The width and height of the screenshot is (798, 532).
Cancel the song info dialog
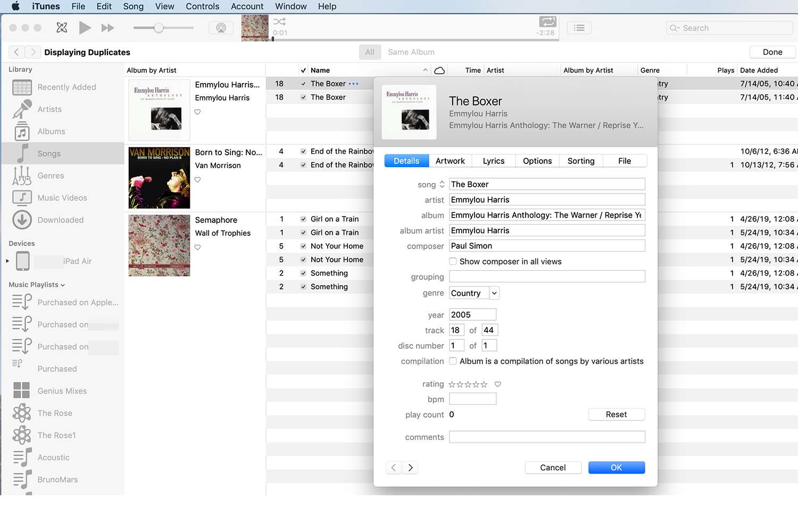553,468
